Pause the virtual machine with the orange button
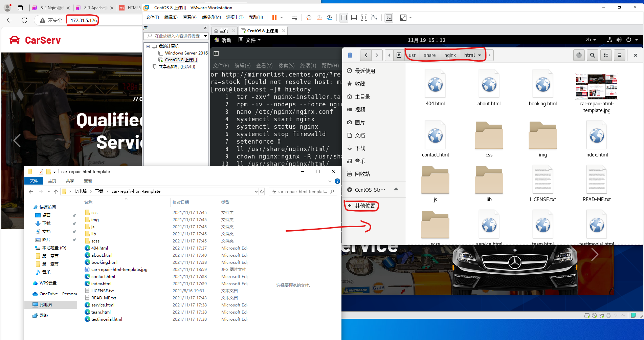644x340 pixels. (x=274, y=18)
